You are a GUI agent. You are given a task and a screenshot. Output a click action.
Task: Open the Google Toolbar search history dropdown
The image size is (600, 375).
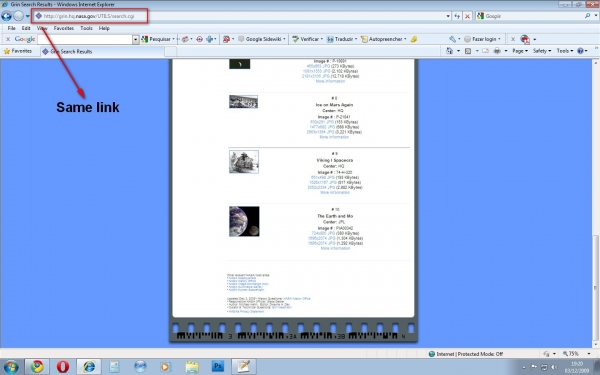coord(135,39)
